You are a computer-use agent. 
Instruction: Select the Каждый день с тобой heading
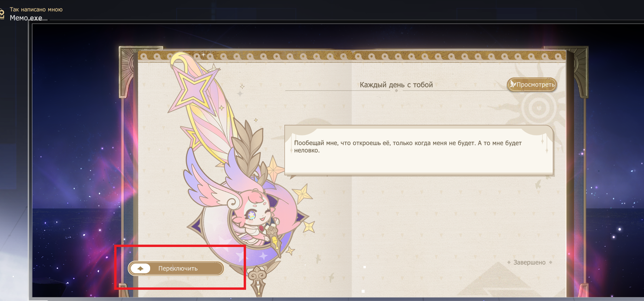pos(396,85)
